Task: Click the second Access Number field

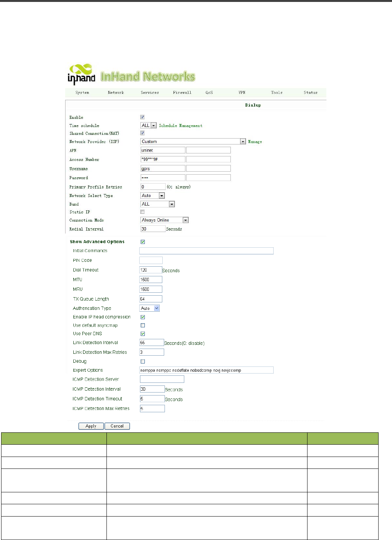Action: click(208, 159)
